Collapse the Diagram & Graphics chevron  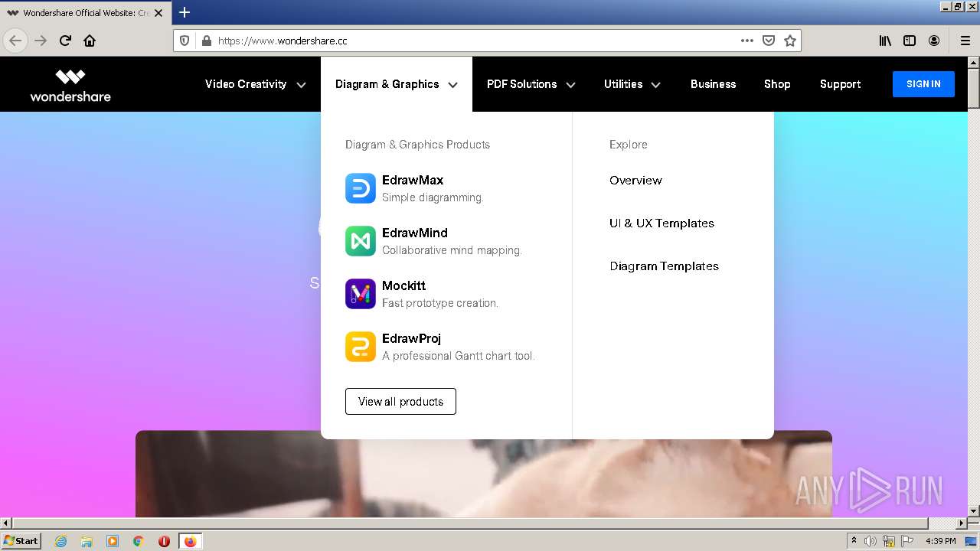point(452,85)
